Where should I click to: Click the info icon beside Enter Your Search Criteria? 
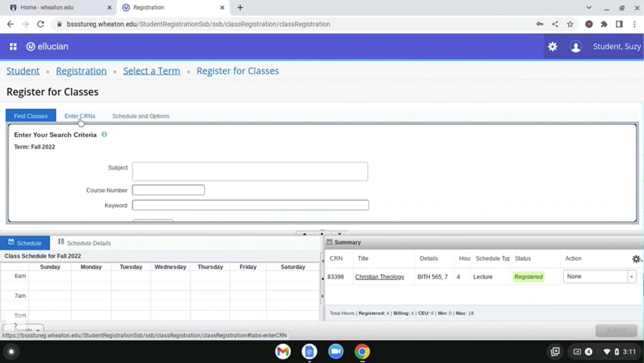click(x=104, y=134)
